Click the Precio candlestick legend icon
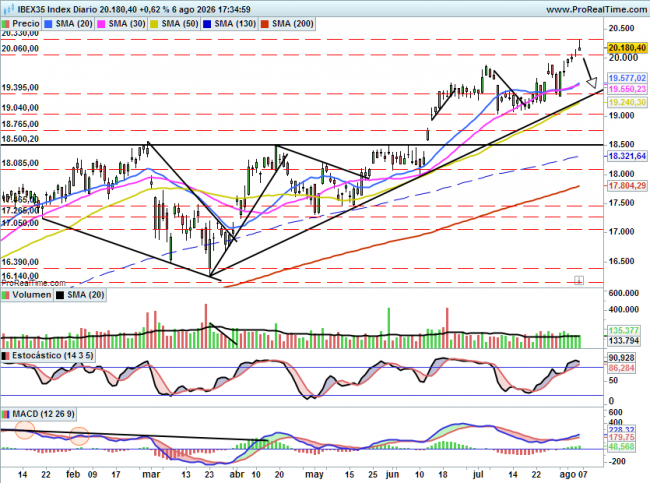Viewport: 650px width, 483px height. click(x=5, y=24)
